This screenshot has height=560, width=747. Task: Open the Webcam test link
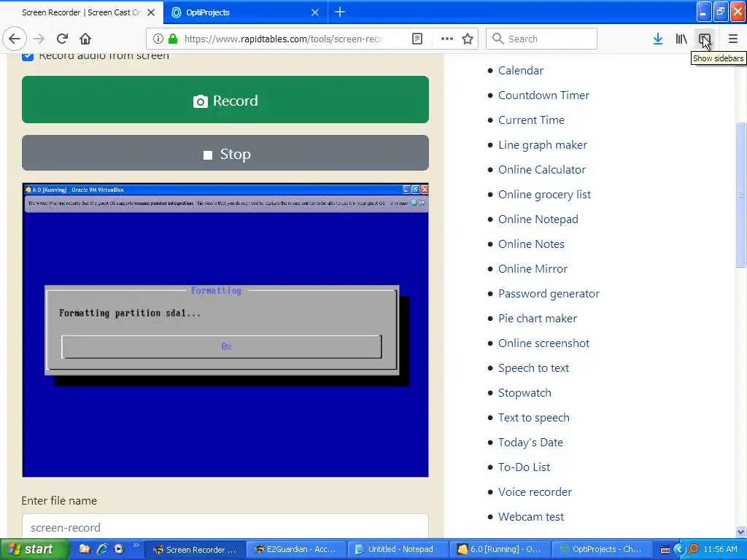[531, 517]
